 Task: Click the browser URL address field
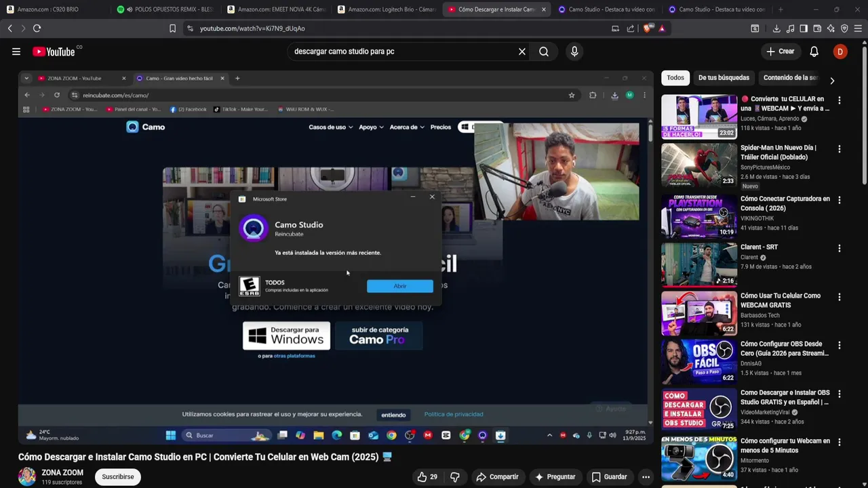400,28
